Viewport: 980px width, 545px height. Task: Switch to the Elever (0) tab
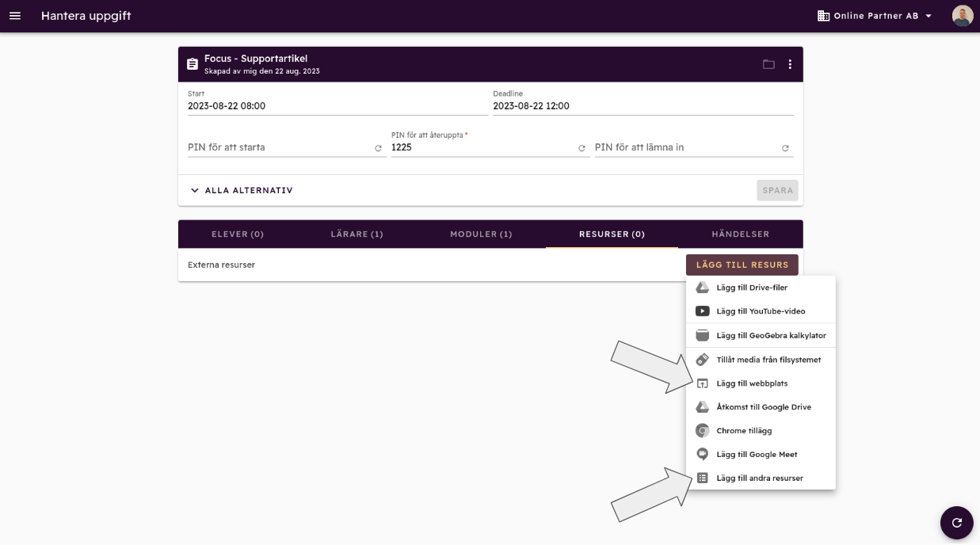pos(238,234)
